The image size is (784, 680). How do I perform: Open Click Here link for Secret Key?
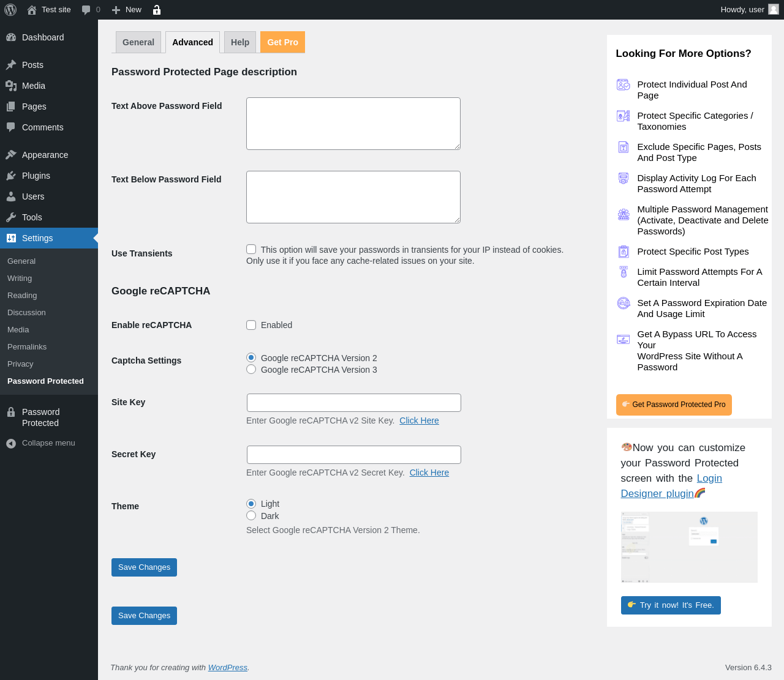(x=429, y=473)
